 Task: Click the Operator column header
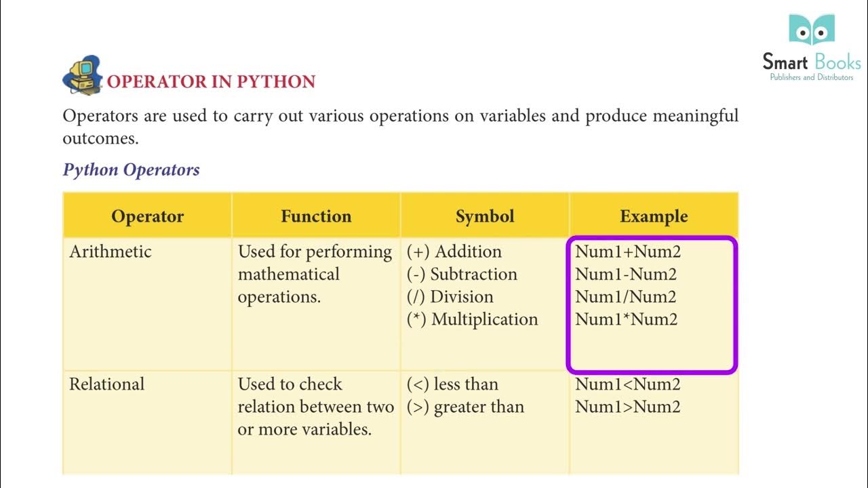147,216
